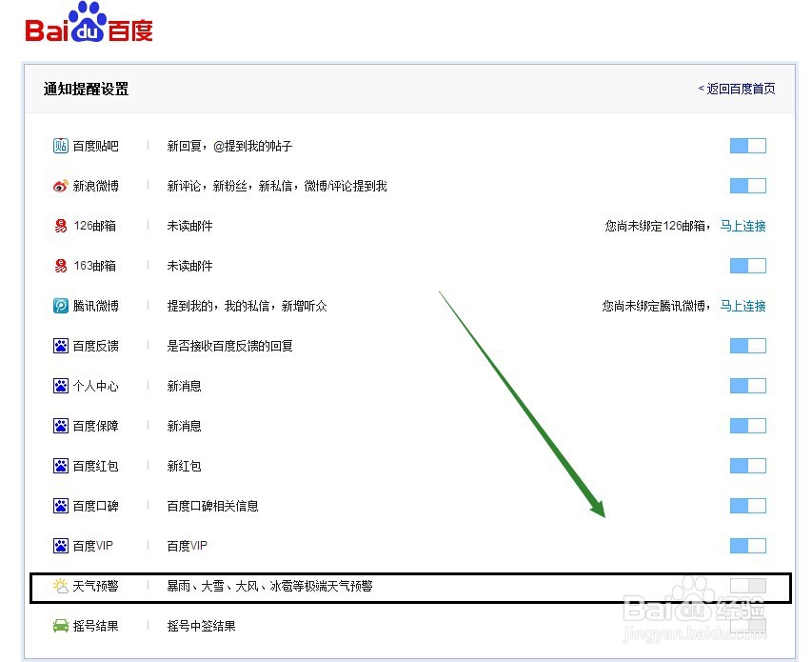
Task: Click text 提到我的，我的私信，新增听众
Action: click(x=247, y=306)
